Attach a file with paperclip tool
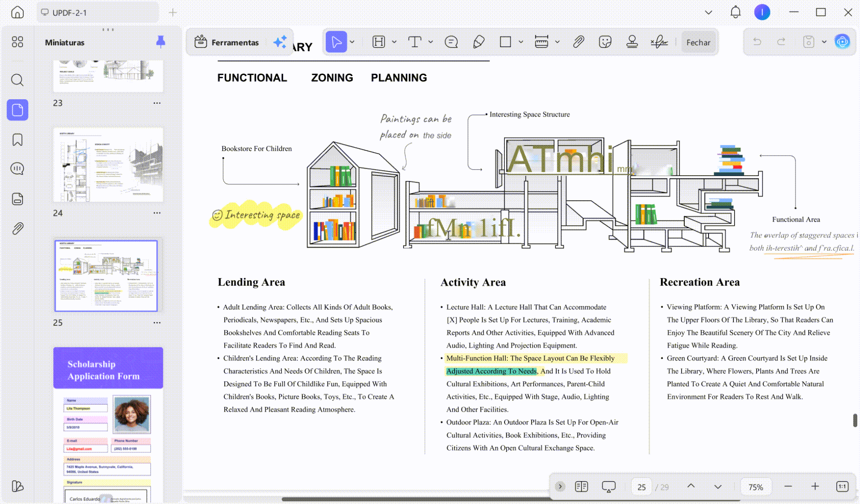Viewport: 860px width, 504px height. click(578, 42)
